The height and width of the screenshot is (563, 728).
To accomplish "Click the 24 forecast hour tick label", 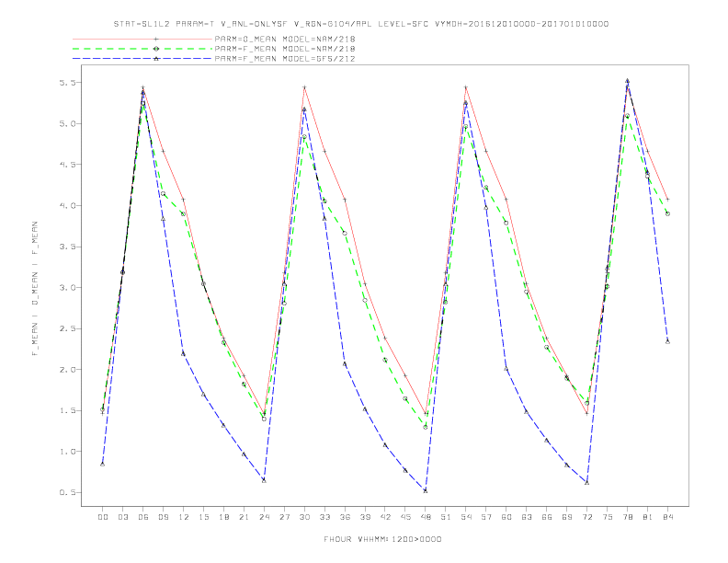I will click(264, 517).
